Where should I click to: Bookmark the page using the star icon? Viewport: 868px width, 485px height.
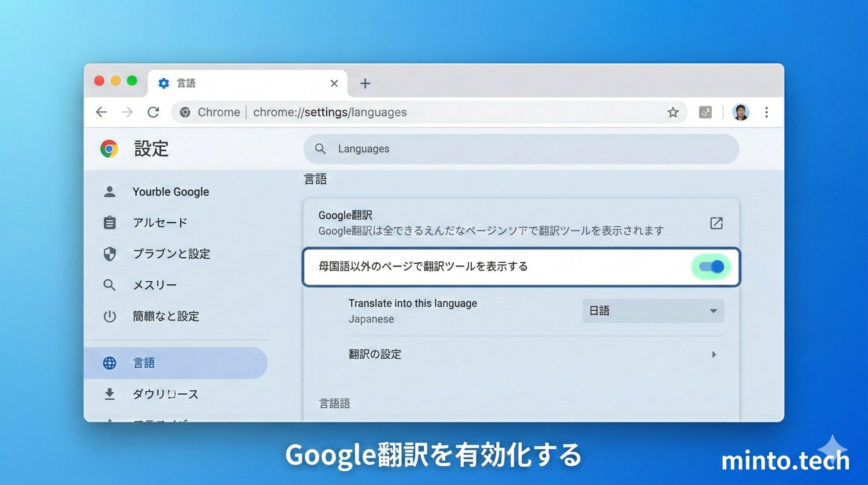673,112
